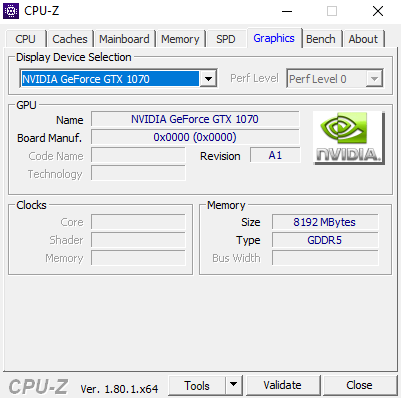Click the NVIDIA logo image
This screenshot has width=401, height=398.
click(x=349, y=138)
